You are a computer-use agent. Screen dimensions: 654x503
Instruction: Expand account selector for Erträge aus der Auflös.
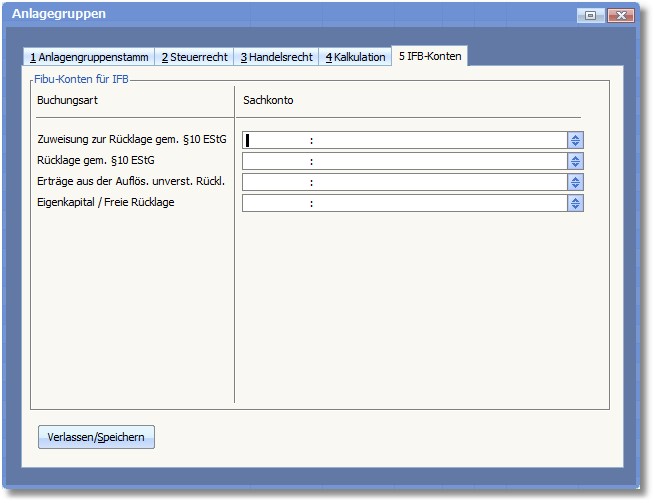[575, 182]
